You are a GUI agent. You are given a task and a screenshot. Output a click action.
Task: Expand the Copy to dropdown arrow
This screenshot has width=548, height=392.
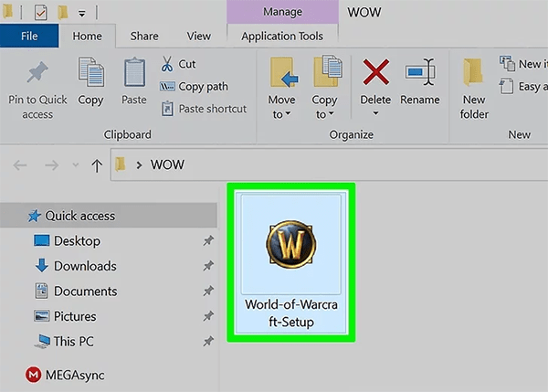click(x=332, y=113)
